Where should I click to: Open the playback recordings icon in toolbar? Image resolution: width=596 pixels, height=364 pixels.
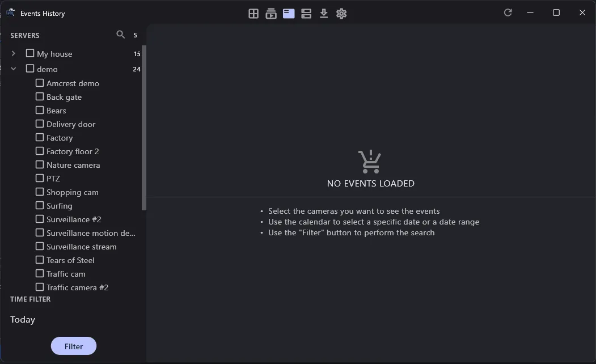click(271, 14)
